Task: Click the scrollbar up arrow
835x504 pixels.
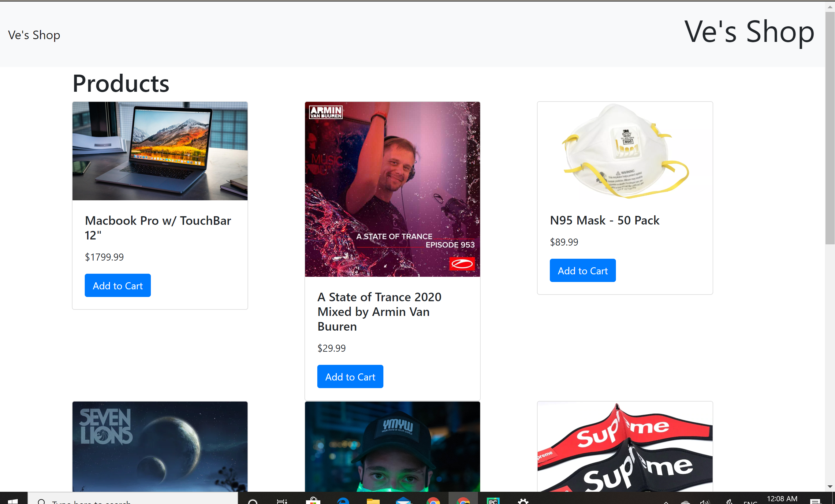Action: (x=830, y=6)
